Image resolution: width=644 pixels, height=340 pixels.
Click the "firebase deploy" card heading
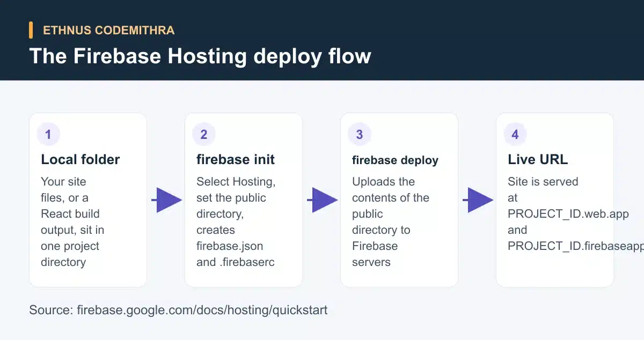click(395, 160)
